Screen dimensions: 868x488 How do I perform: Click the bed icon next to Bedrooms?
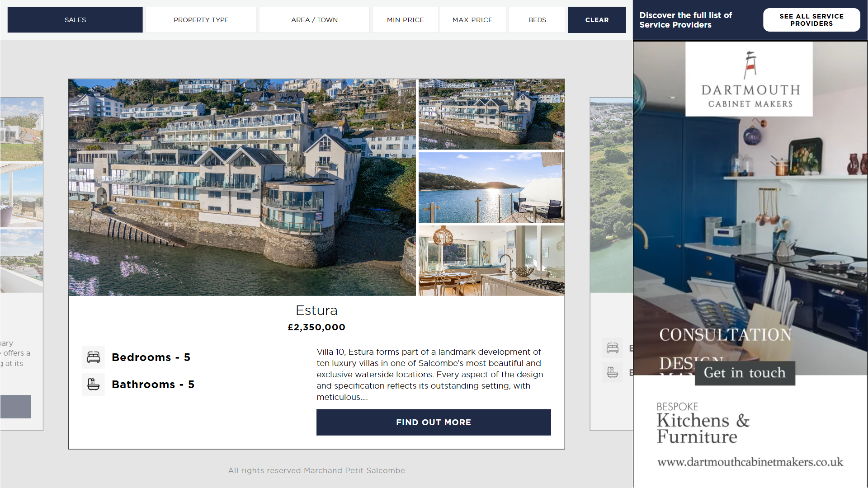click(94, 357)
